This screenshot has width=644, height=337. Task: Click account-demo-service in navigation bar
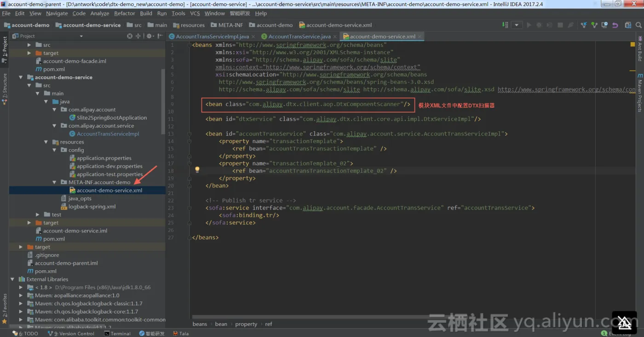pyautogui.click(x=88, y=25)
